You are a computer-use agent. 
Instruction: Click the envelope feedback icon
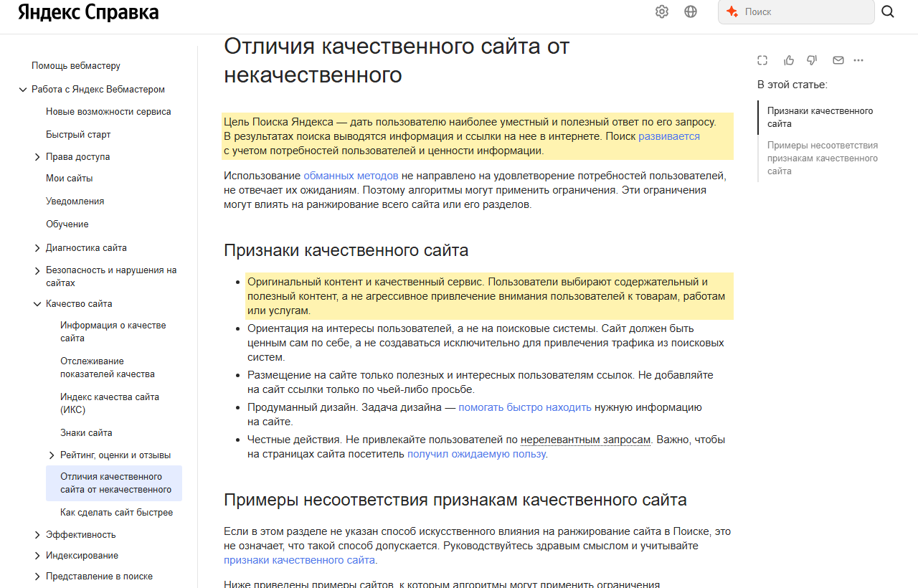(x=838, y=60)
